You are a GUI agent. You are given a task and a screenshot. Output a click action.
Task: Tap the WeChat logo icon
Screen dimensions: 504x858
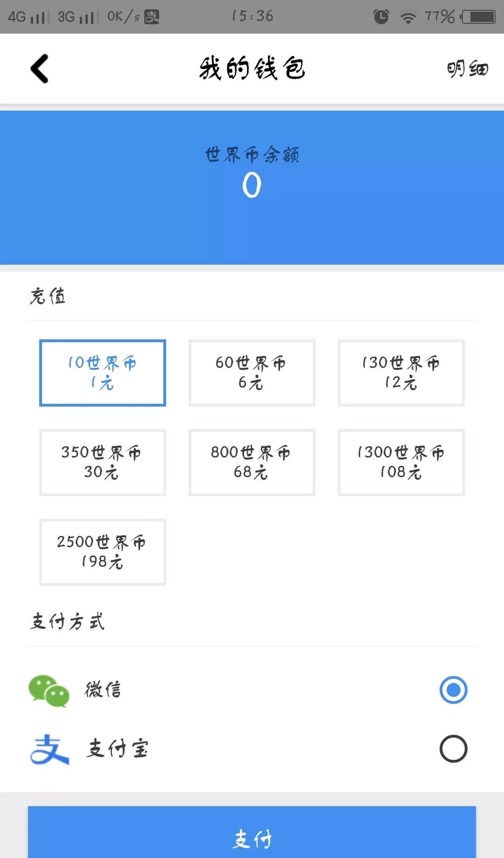tap(49, 690)
